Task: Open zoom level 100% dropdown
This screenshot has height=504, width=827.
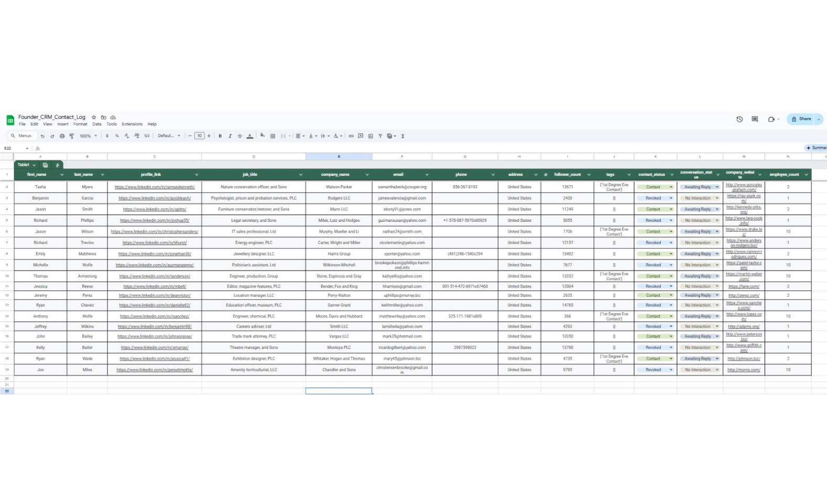Action: (x=88, y=136)
